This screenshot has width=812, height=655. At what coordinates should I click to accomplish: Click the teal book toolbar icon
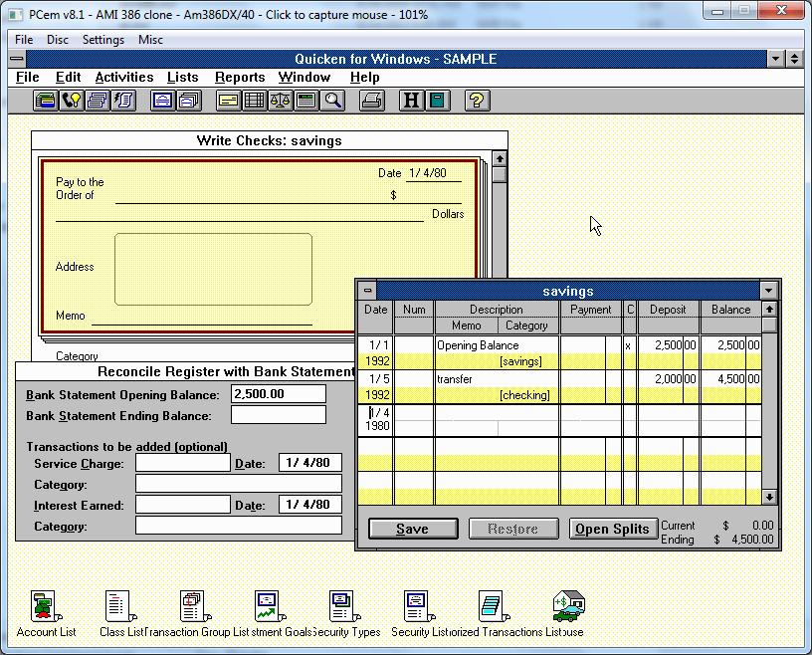click(438, 101)
